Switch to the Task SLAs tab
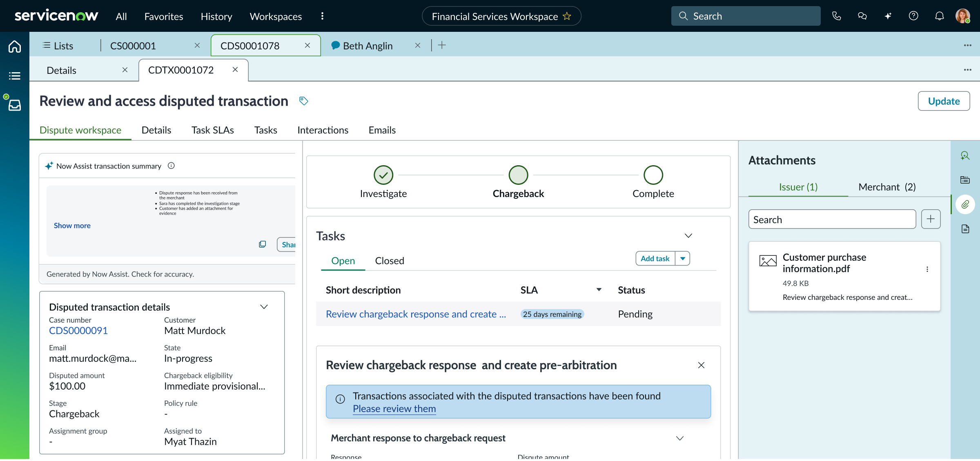The image size is (980, 461). click(x=212, y=130)
